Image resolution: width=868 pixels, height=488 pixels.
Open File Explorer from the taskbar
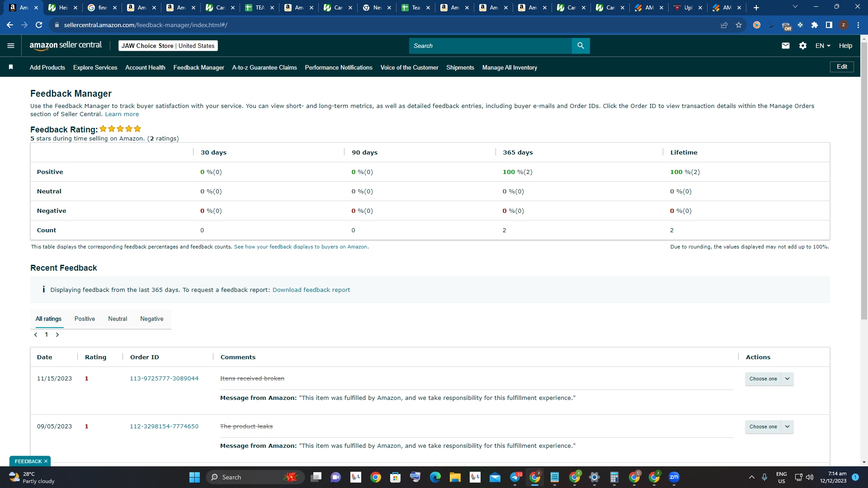pos(455,477)
